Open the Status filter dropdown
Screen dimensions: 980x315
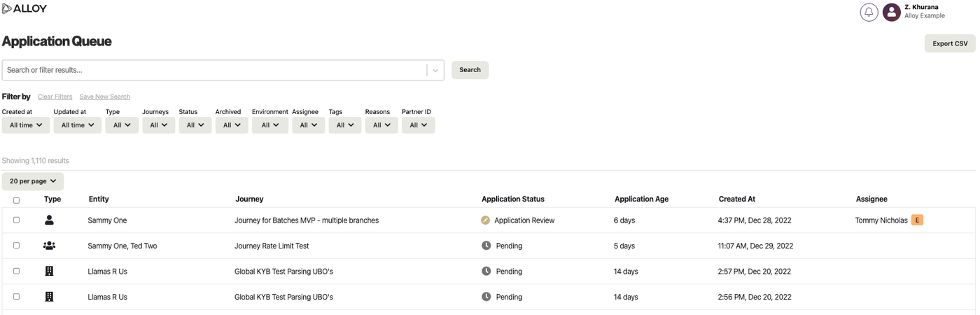[195, 125]
